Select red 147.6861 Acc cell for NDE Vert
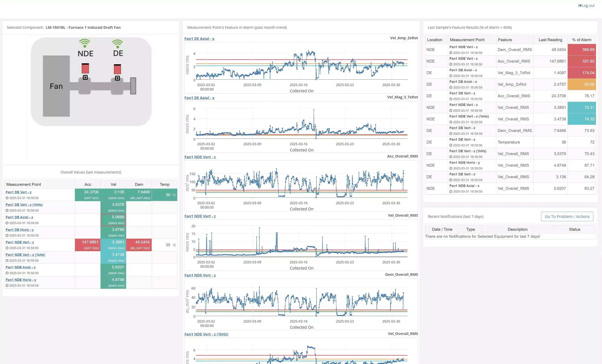 88,245
